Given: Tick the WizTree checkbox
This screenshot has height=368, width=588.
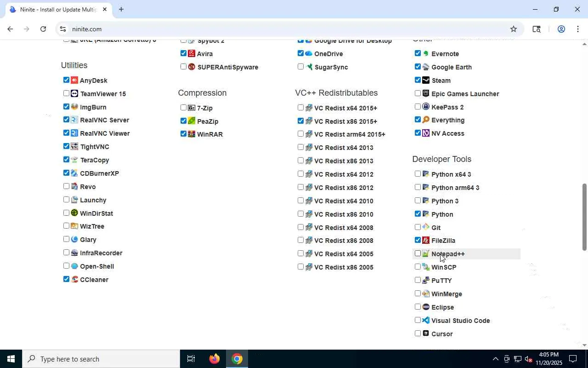Looking at the screenshot, I should [66, 226].
